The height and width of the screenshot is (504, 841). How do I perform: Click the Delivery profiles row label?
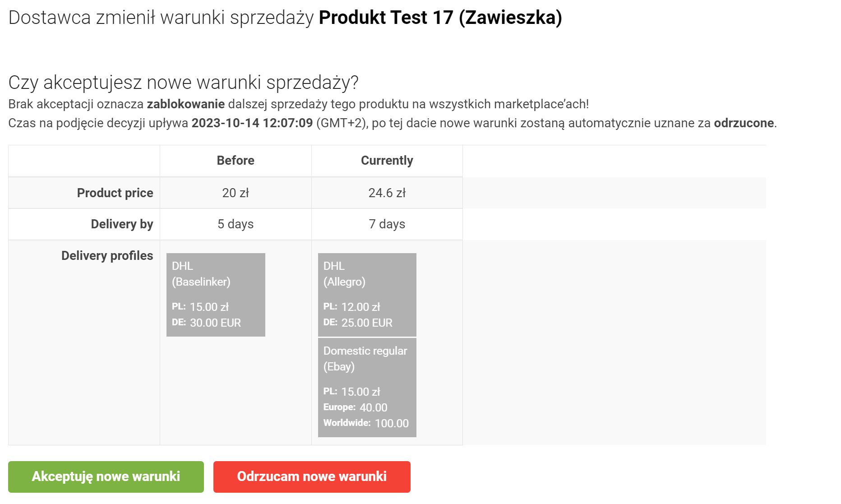point(107,256)
